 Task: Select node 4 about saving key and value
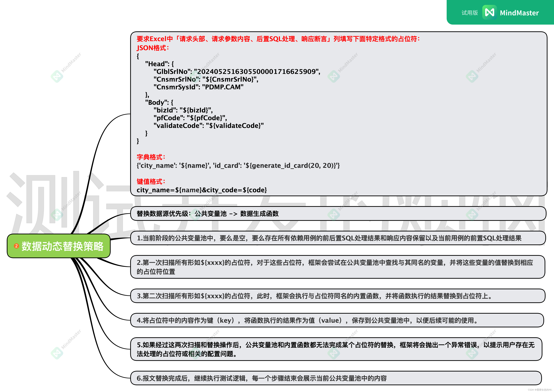(337, 320)
